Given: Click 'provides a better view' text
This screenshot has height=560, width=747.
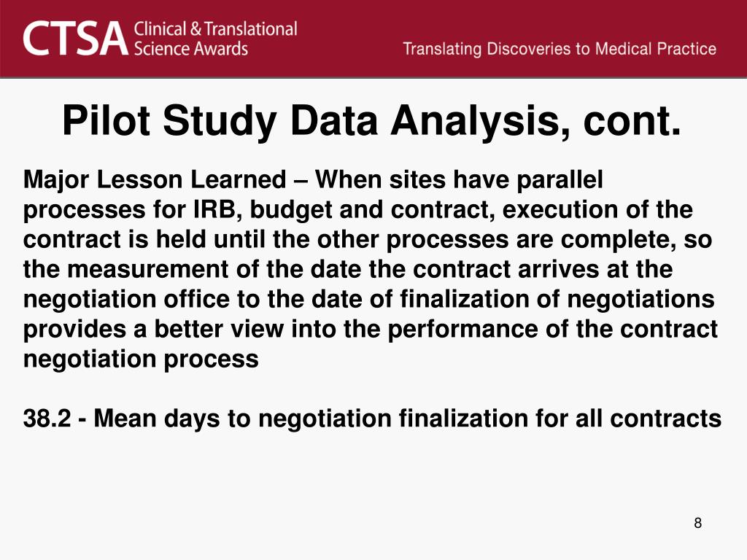Looking at the screenshot, I should point(153,330).
